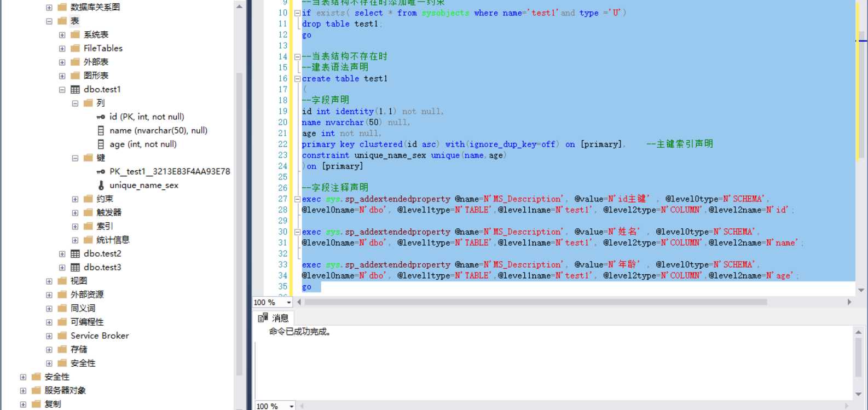Click the editor scroll right arrow

[849, 302]
